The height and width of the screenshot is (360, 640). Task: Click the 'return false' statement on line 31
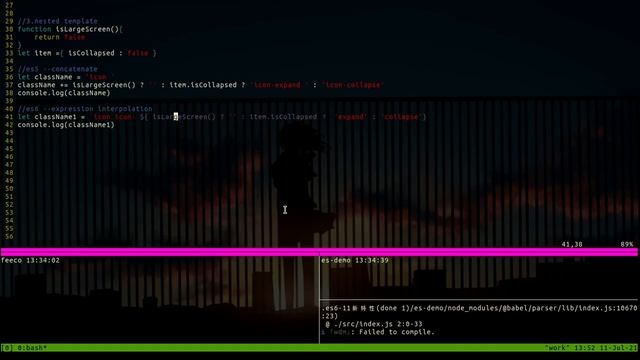[60, 37]
